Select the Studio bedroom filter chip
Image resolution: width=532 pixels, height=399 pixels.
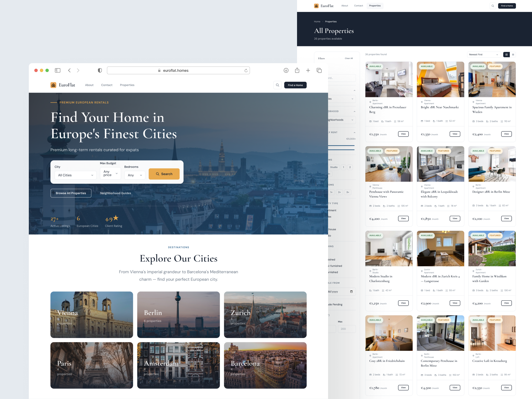(334, 167)
